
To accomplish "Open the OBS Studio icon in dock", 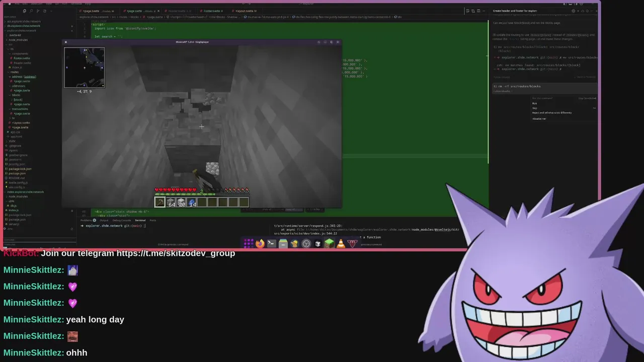I will [306, 244].
